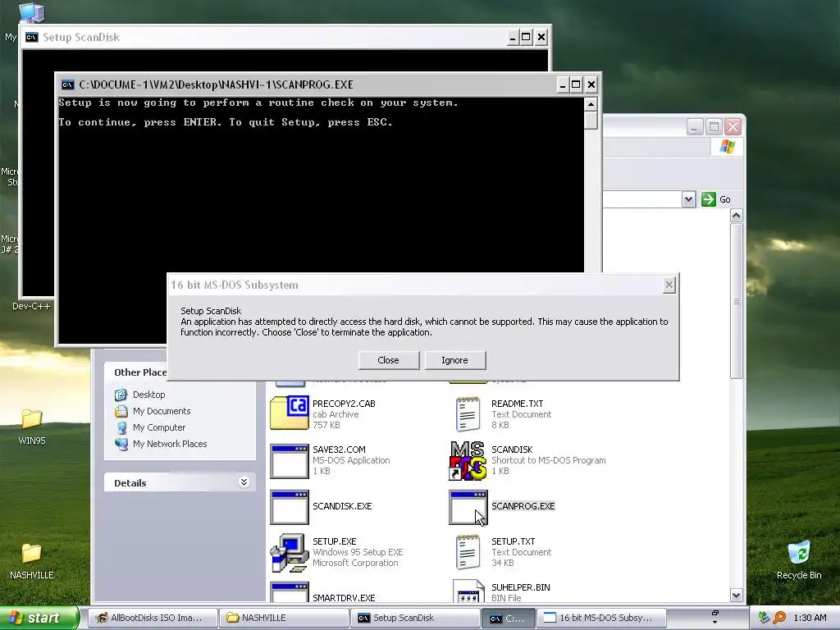Viewport: 840px width, 630px height.
Task: Switch to 16 bit MS-DOS Subsystem taskbar button
Action: (601, 618)
